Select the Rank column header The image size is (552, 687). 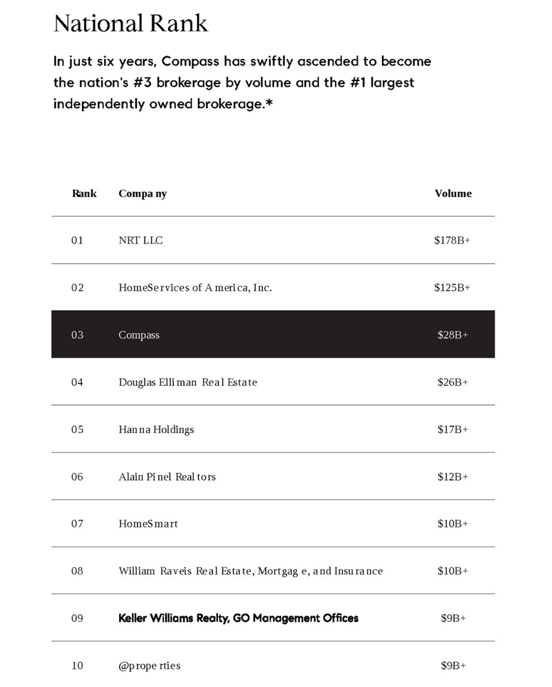point(84,193)
